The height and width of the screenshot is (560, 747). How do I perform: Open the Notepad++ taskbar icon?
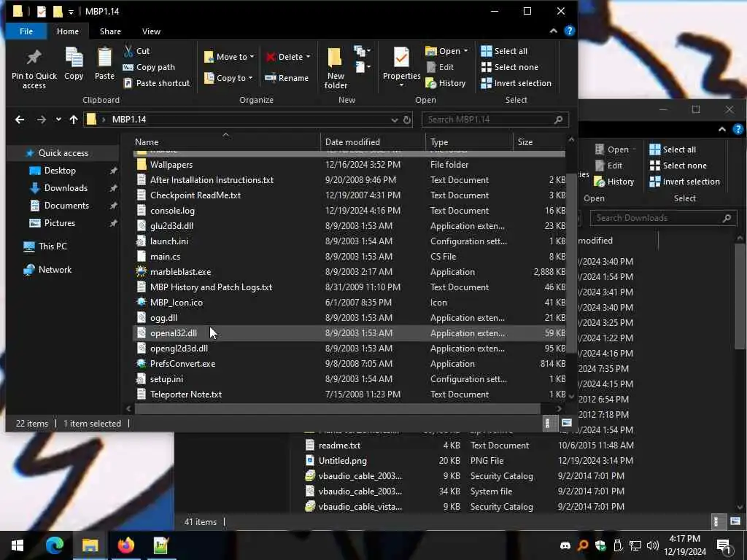click(161, 545)
